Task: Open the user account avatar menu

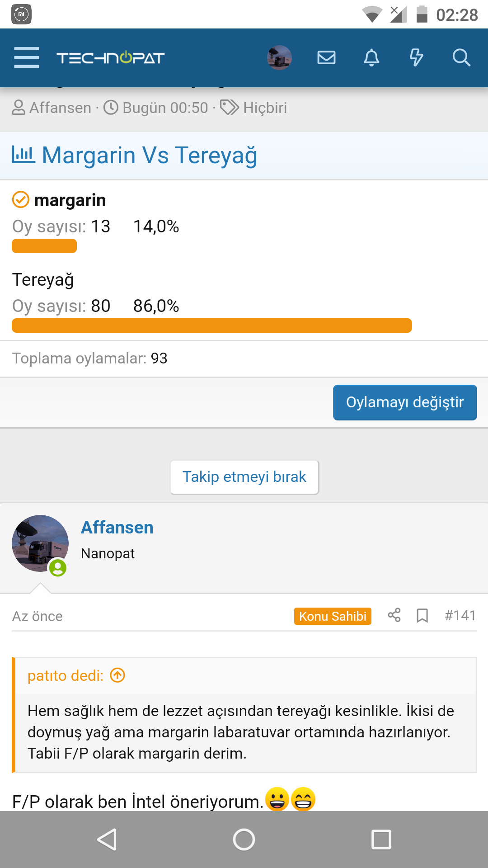Action: (279, 57)
